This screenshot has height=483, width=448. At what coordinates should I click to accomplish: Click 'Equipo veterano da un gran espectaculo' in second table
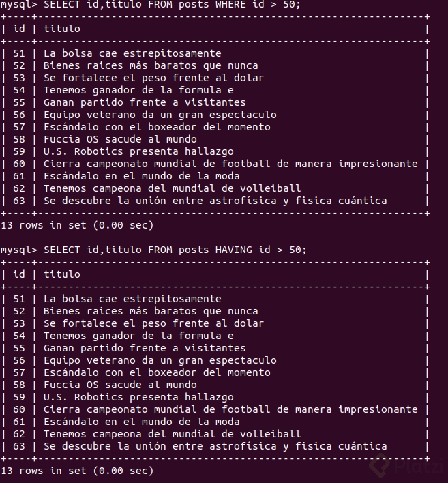pyautogui.click(x=160, y=360)
